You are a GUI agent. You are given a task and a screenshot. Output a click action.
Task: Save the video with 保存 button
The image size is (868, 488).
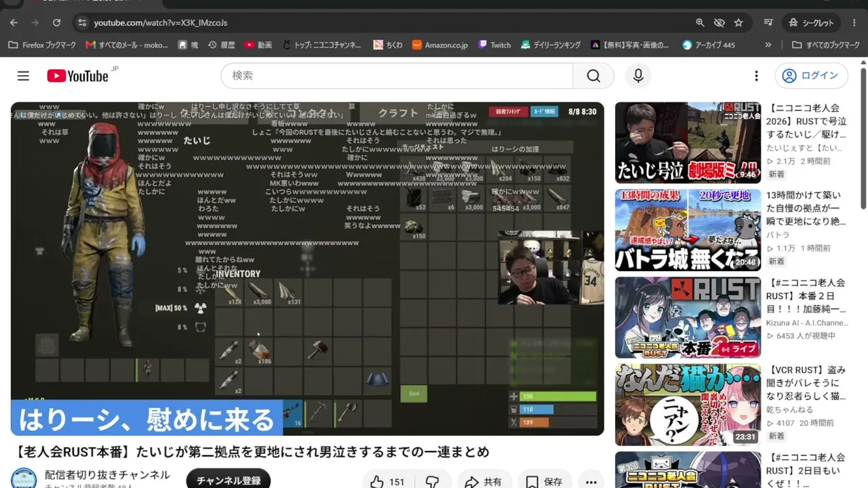pos(545,482)
